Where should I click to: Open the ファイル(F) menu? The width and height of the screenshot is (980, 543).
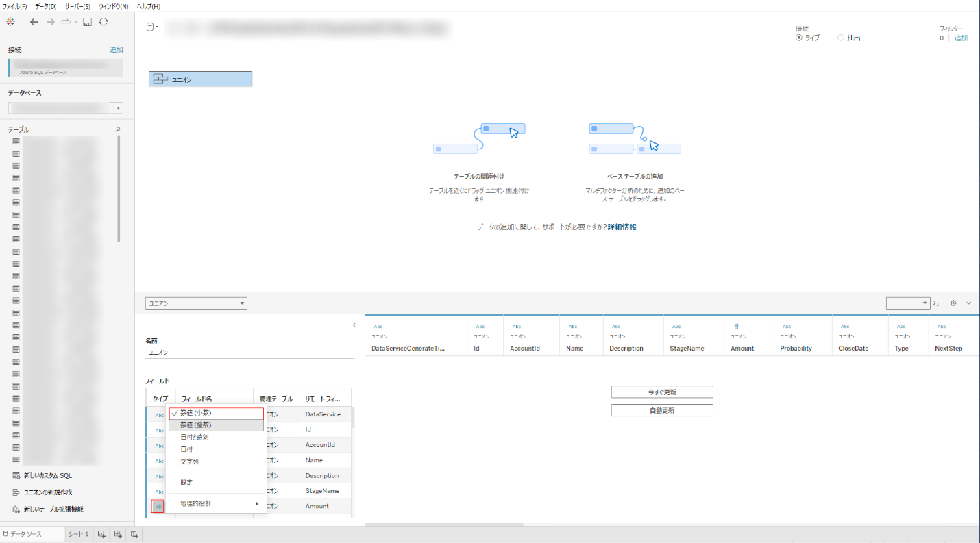coord(14,6)
